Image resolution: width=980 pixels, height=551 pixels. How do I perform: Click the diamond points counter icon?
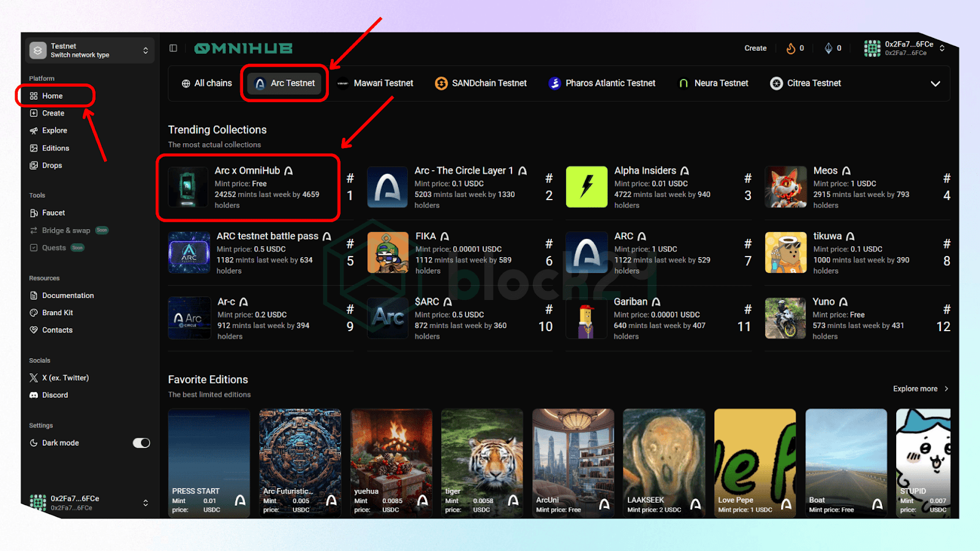click(828, 48)
